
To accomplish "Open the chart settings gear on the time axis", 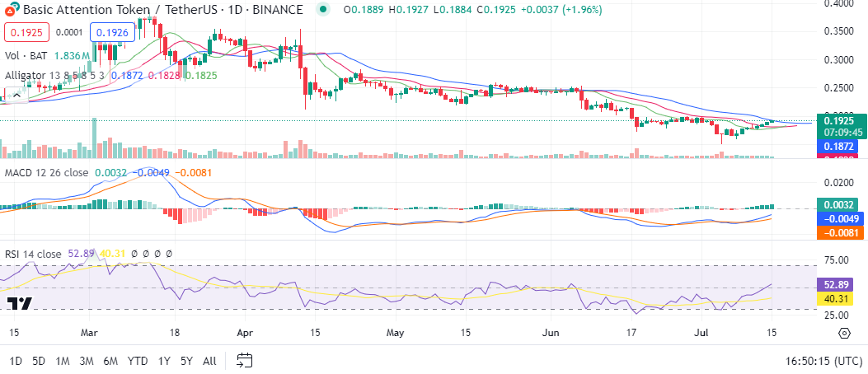I will 844,333.
